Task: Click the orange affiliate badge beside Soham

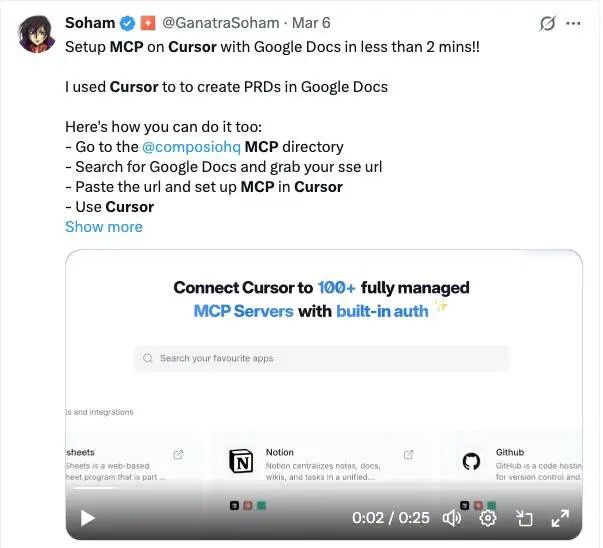Action: pyautogui.click(x=147, y=23)
